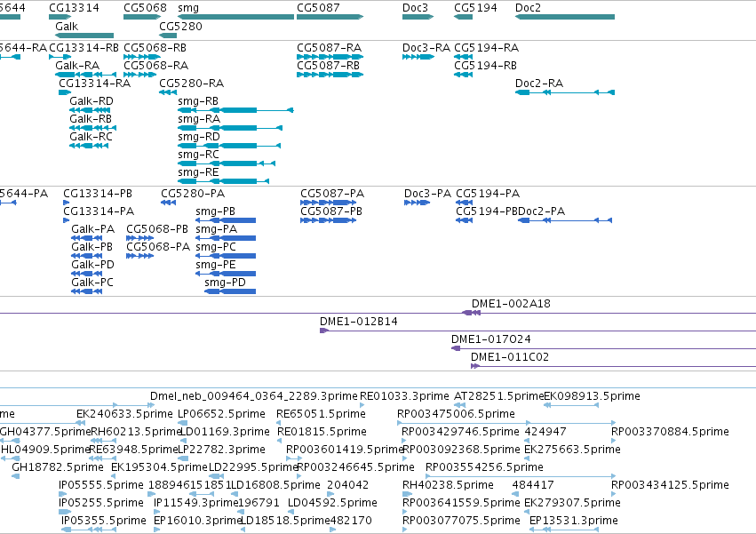Click the CG5194-RA transcript
Image resolution: width=756 pixels, height=534 pixels.
click(x=464, y=57)
